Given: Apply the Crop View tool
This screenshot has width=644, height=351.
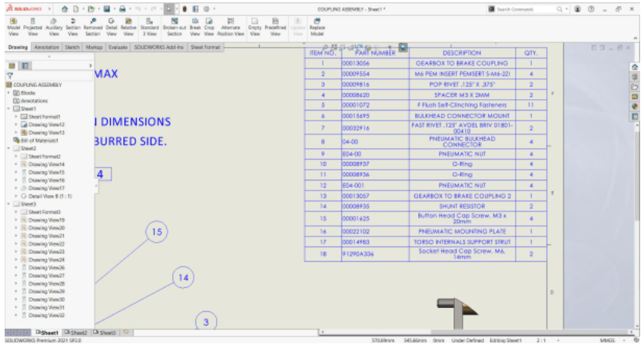Looking at the screenshot, I should point(209,27).
